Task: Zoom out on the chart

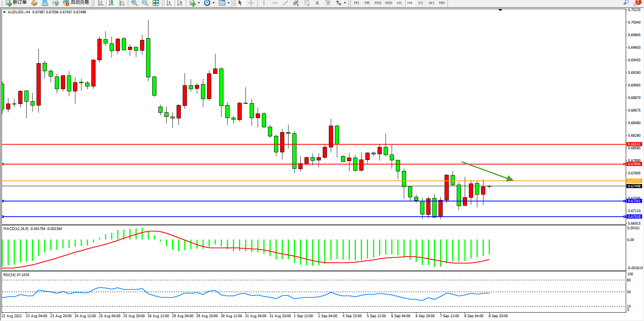Action: click(145, 3)
